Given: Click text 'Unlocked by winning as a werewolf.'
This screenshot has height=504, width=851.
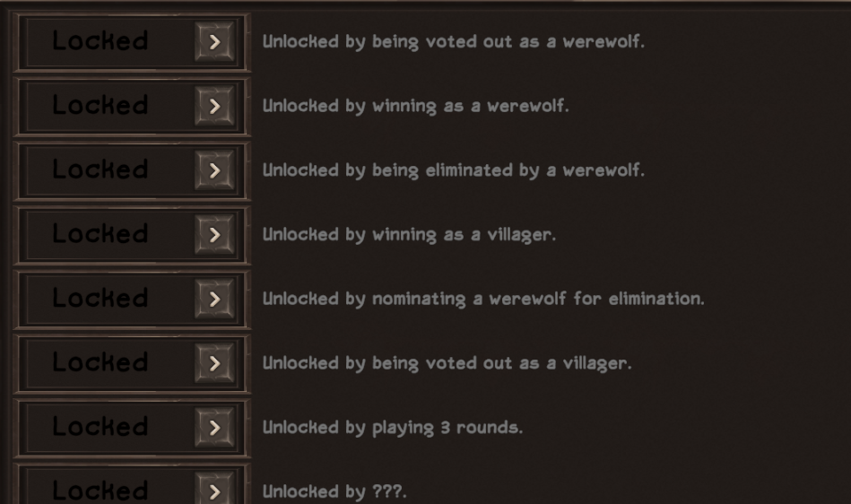Looking at the screenshot, I should pyautogui.click(x=416, y=106).
